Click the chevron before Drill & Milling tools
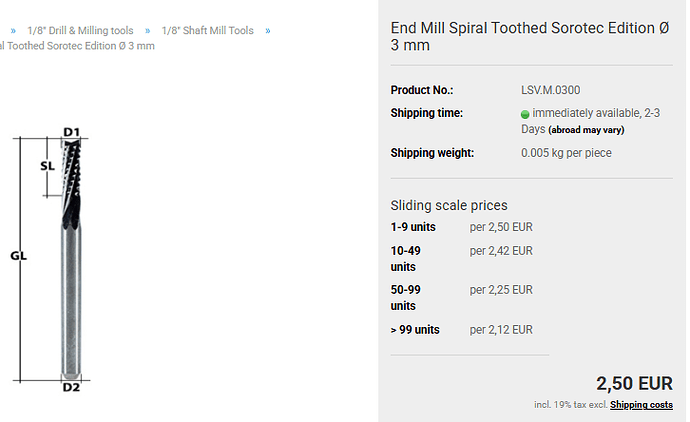Screen dimensions: 690x422 tap(13, 31)
